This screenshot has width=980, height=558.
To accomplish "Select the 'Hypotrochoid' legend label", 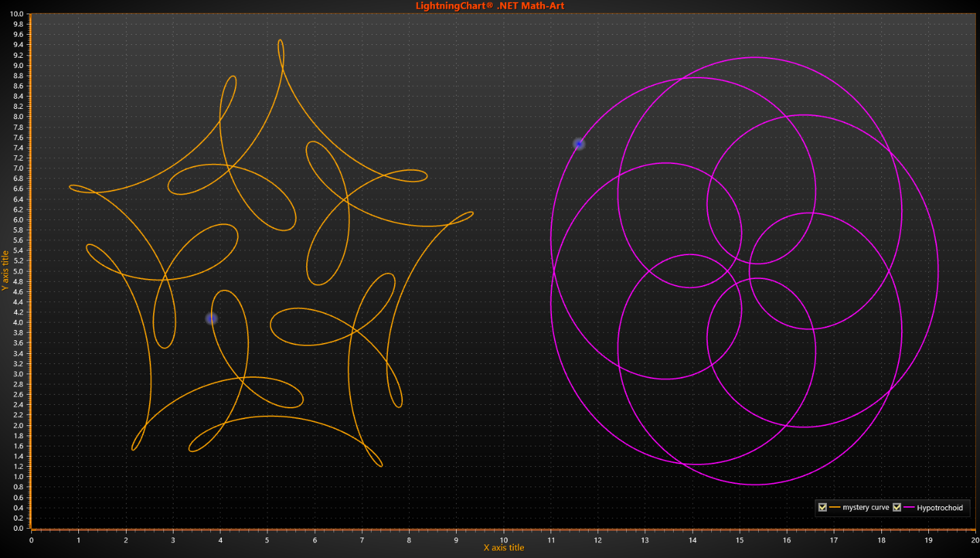I will click(x=940, y=508).
